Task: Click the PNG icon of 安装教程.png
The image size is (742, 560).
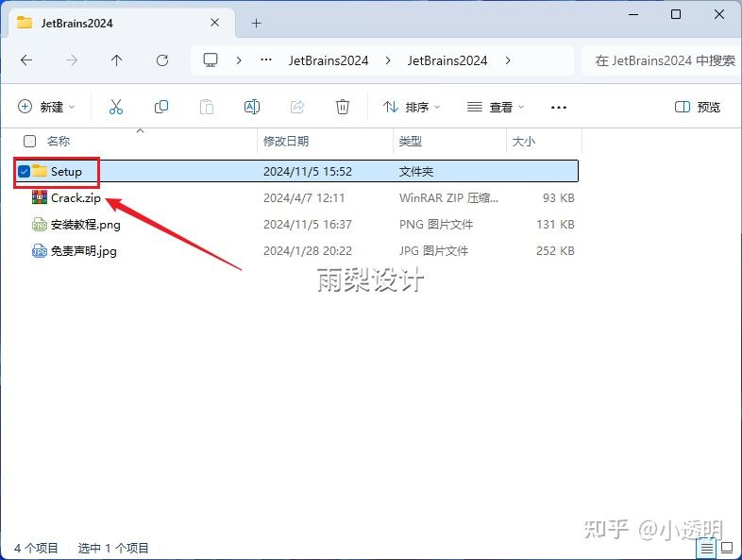Action: (40, 224)
